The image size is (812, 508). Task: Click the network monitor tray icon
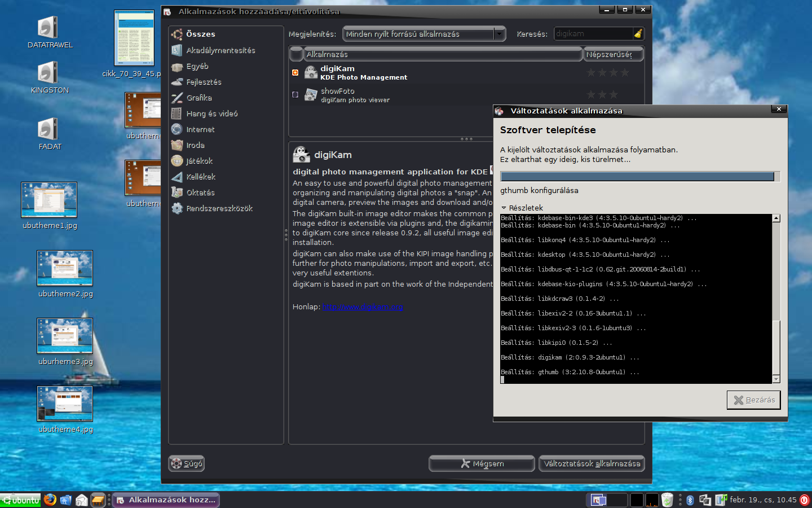pos(705,500)
